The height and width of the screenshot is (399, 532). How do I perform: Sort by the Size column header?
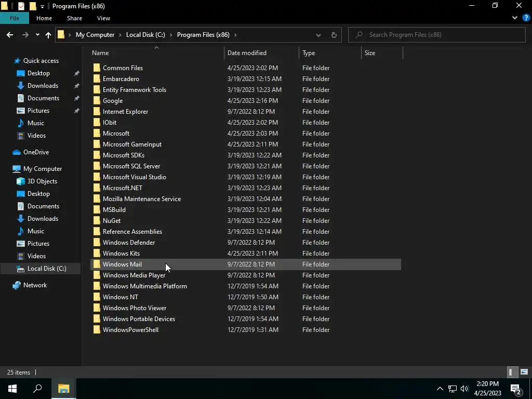370,53
